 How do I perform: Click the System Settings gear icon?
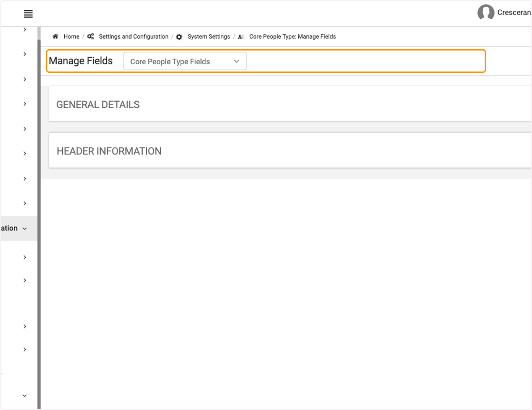click(x=179, y=37)
